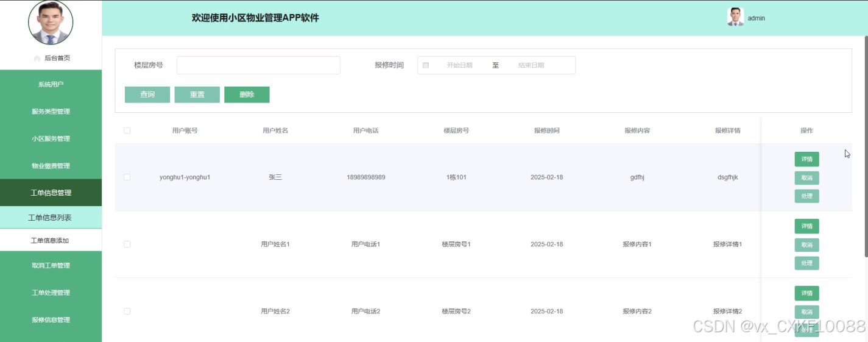Select the 工单信息添加 submenu item
This screenshot has height=342, width=868.
coord(51,240)
